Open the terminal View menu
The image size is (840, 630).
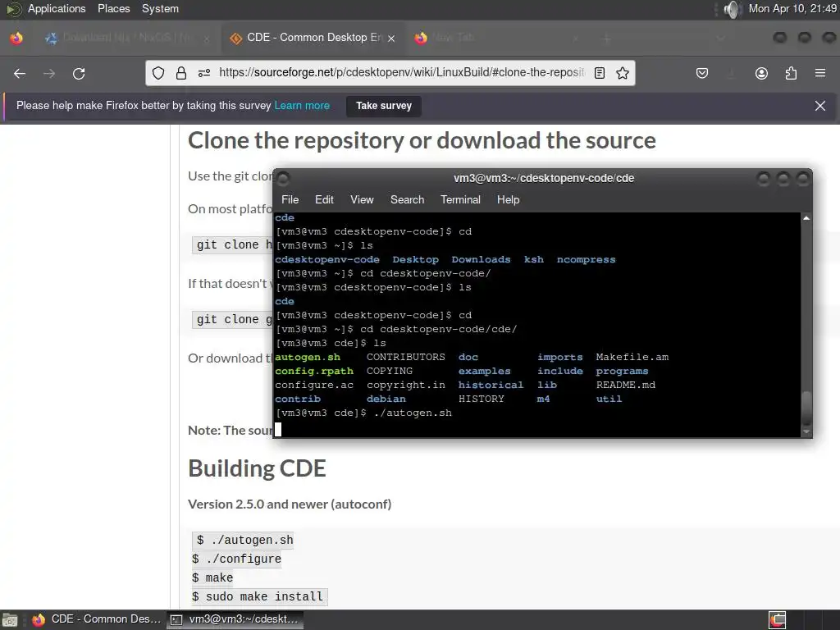point(362,200)
